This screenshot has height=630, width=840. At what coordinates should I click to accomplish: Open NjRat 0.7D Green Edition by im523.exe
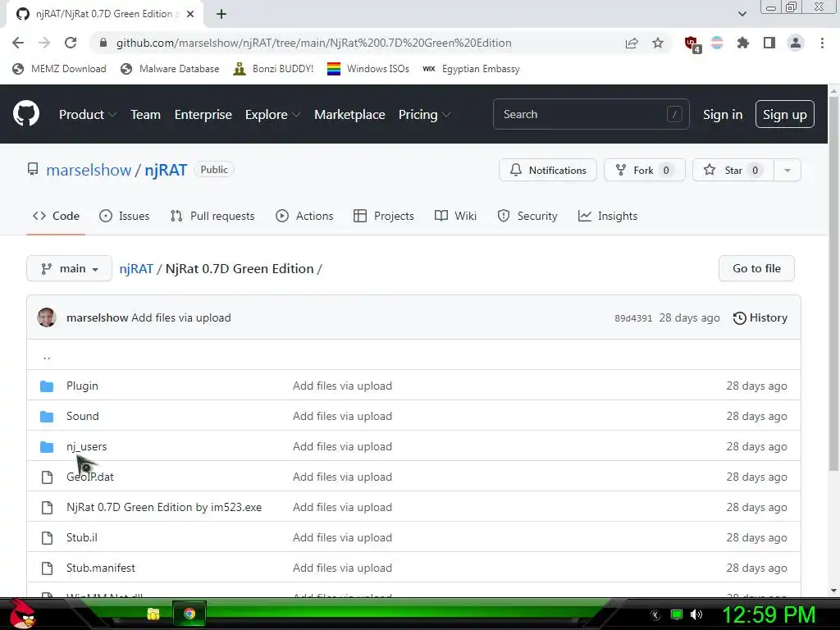(x=164, y=507)
